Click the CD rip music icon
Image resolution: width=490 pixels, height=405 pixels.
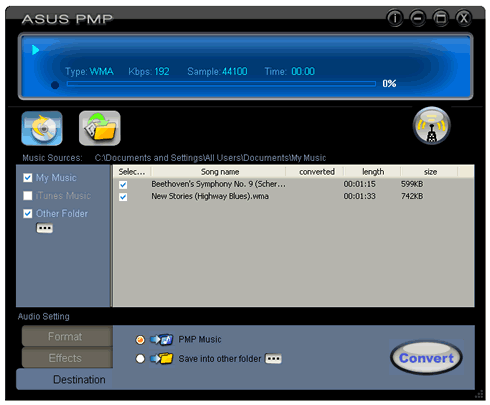tap(42, 128)
